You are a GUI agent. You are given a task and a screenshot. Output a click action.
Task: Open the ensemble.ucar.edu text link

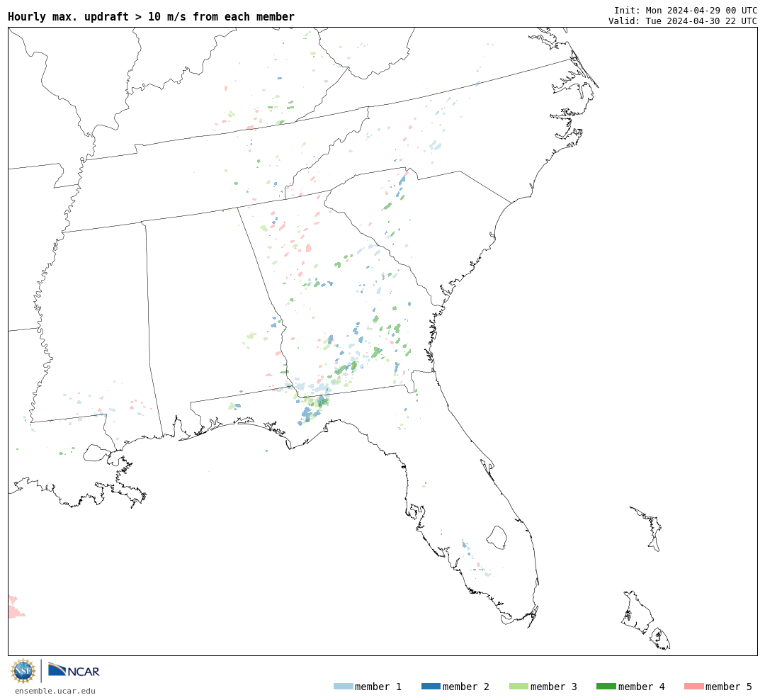[55, 691]
